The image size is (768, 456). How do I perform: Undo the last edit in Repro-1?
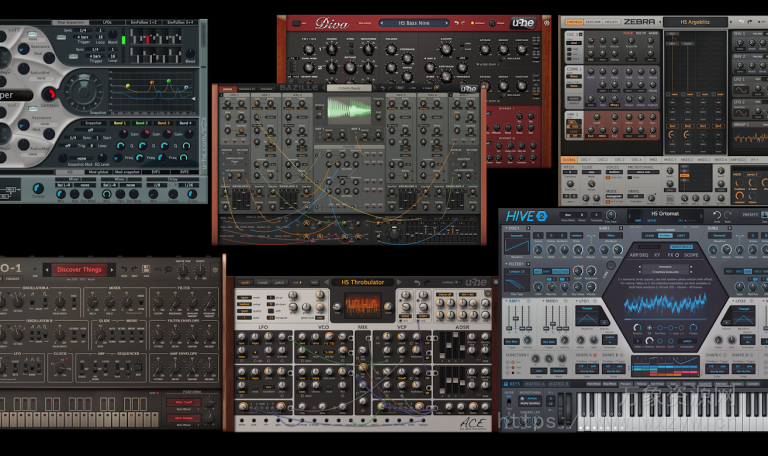coord(123,269)
